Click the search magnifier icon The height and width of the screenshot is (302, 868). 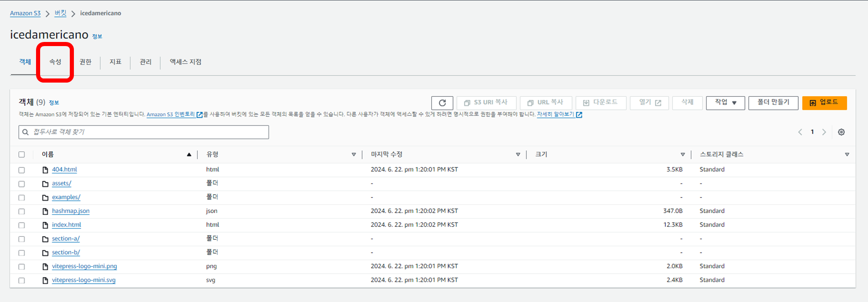(x=26, y=132)
